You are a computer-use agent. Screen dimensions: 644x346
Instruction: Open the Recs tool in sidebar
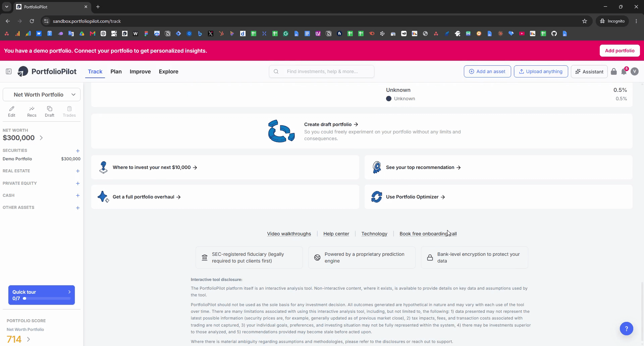[32, 112]
